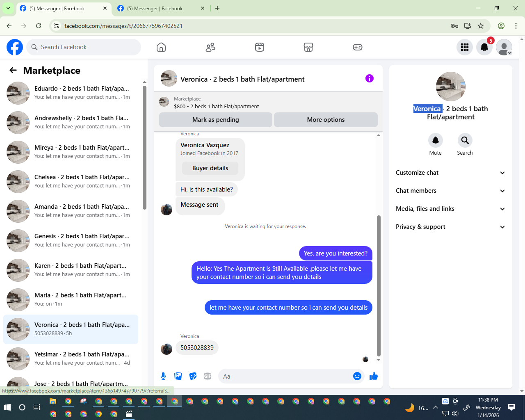525x420 pixels.
Task: Focus the Search Facebook box
Action: click(84, 47)
